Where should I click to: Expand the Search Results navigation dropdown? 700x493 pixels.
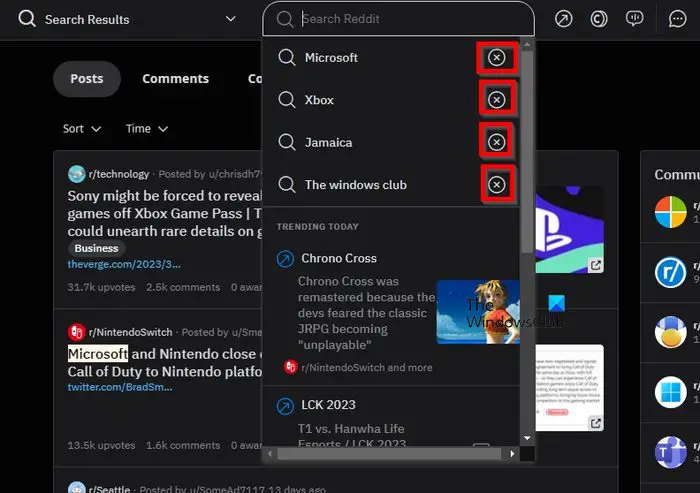230,19
